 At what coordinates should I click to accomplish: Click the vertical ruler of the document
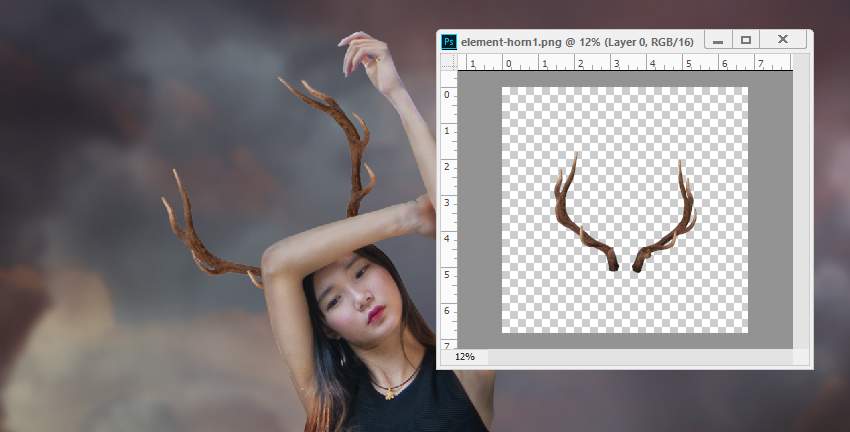449,210
